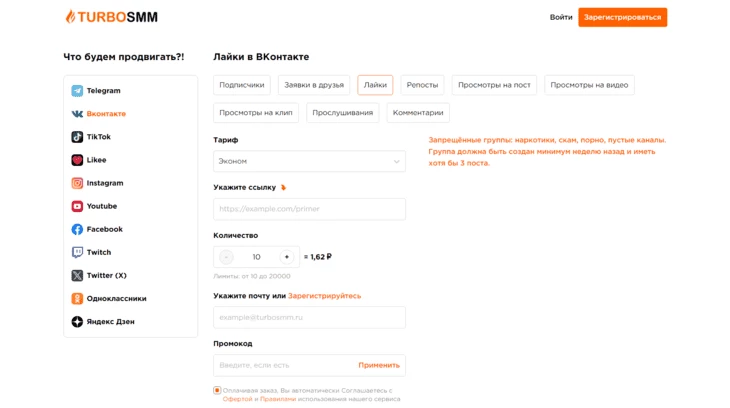Click the TikTok icon
Screen dimensions: 730x408
coord(77,137)
